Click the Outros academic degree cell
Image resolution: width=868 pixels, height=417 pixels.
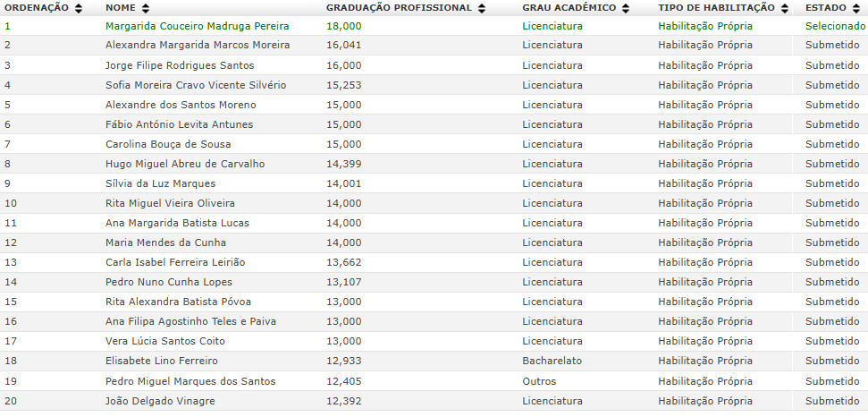click(x=539, y=381)
